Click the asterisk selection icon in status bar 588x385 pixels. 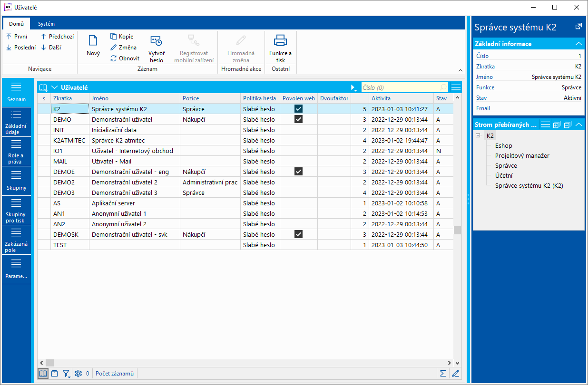78,374
